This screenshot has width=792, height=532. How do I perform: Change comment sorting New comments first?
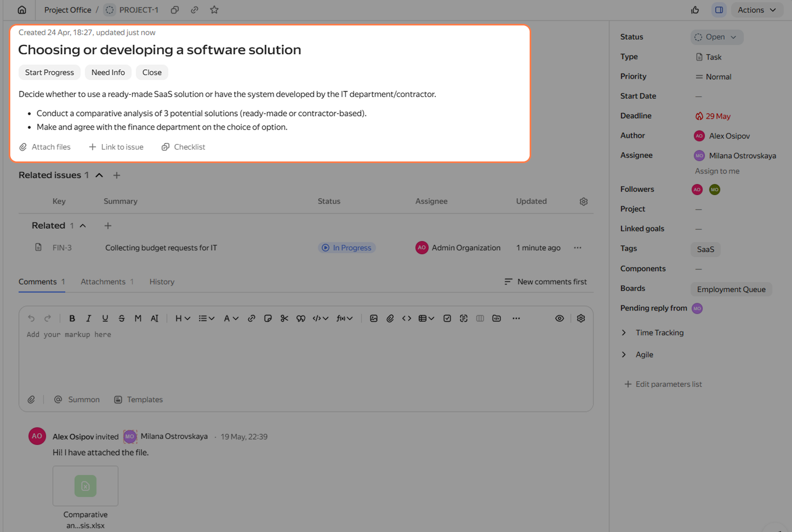coord(545,282)
